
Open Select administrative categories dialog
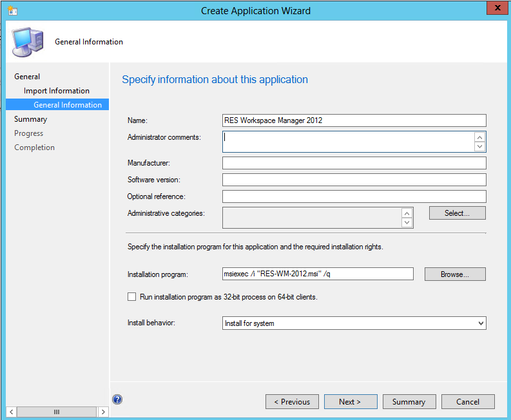pos(458,213)
